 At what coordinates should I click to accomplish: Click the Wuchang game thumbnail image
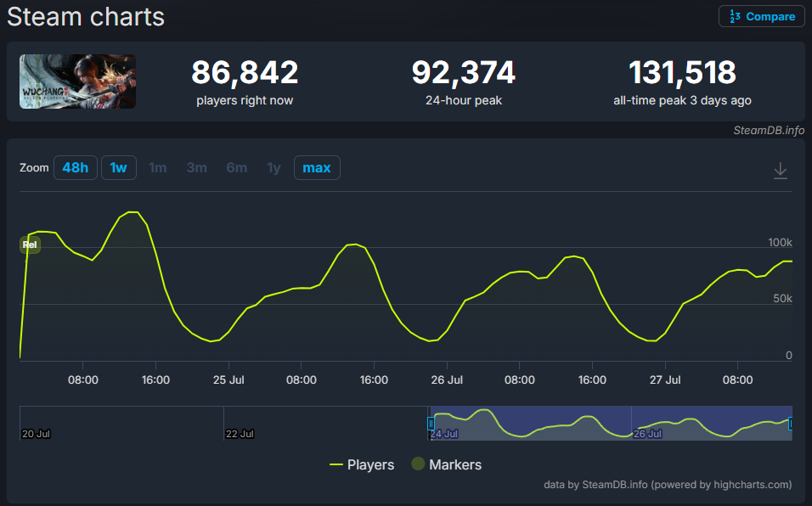point(77,82)
